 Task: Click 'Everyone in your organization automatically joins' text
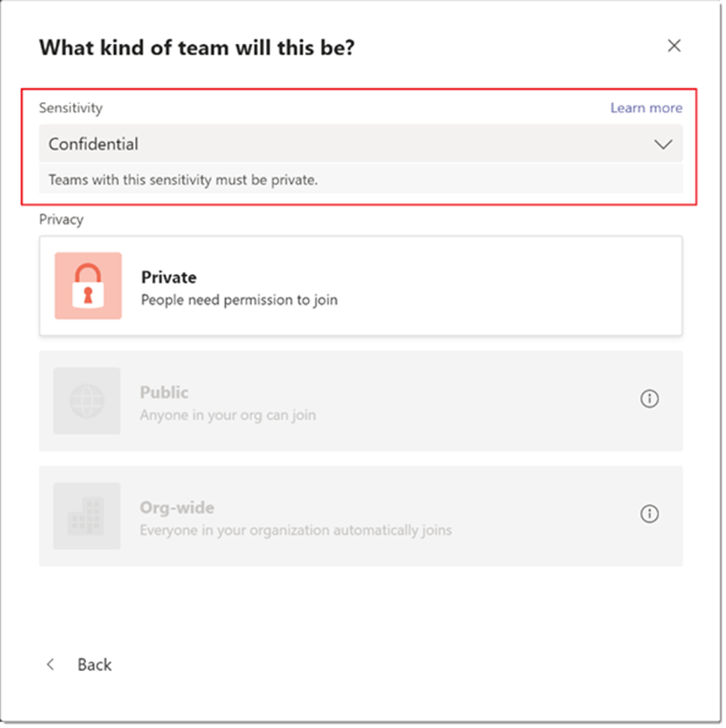point(297,531)
